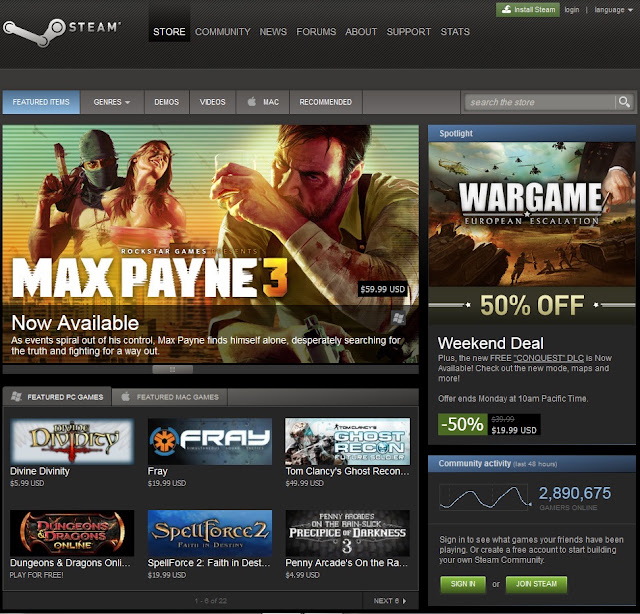Open the DEMOS tab

pos(167,102)
